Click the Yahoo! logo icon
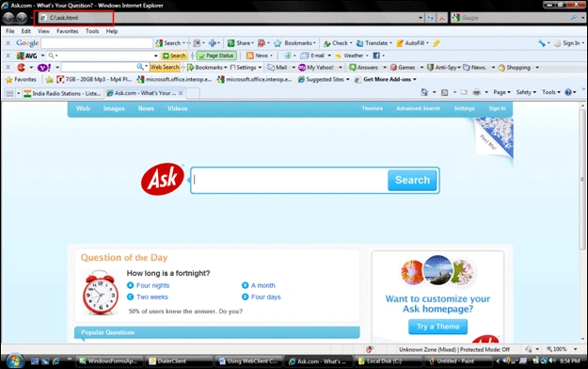Viewport: 588px width, 369px height. 44,68
